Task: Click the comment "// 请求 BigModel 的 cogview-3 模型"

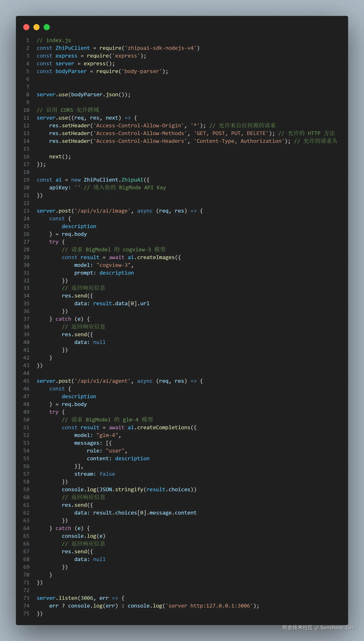Action: click(114, 250)
